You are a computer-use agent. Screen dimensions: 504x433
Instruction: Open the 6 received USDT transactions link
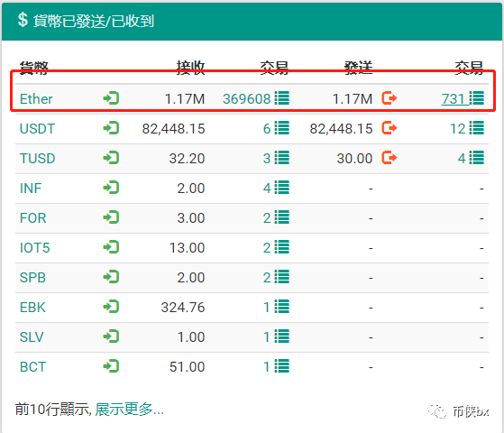[267, 129]
